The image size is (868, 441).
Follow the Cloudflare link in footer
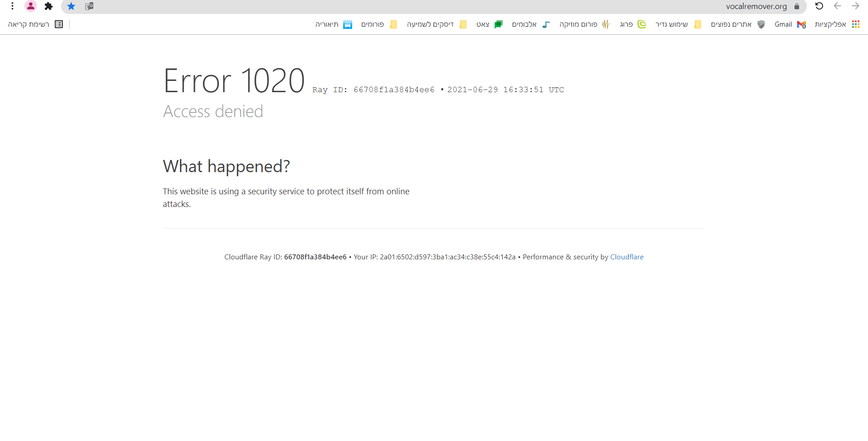pos(627,257)
